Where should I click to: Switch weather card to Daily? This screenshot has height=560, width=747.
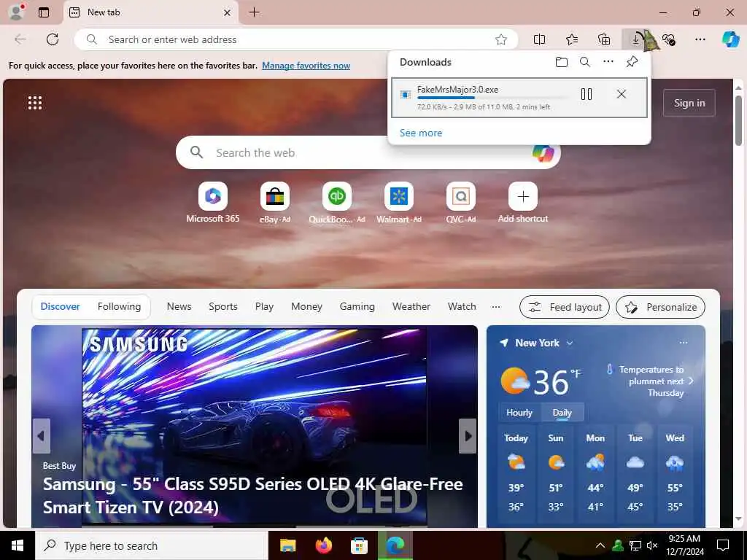pos(562,413)
